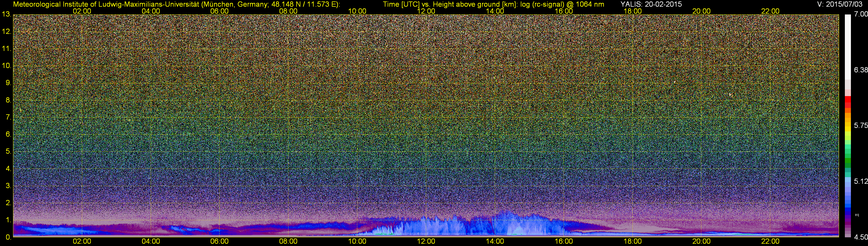Click the 8 km height axis label
The height and width of the screenshot is (246, 868).
click(x=8, y=100)
